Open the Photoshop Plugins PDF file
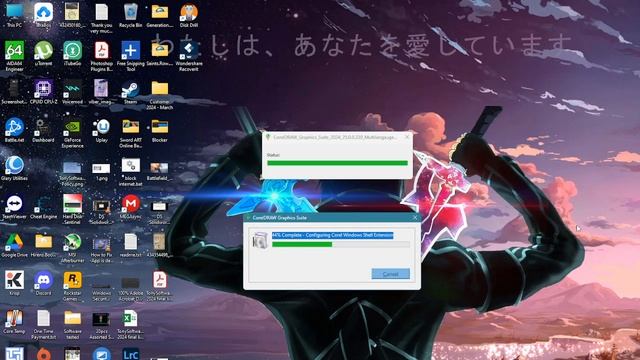The height and width of the screenshot is (360, 640). point(101,56)
